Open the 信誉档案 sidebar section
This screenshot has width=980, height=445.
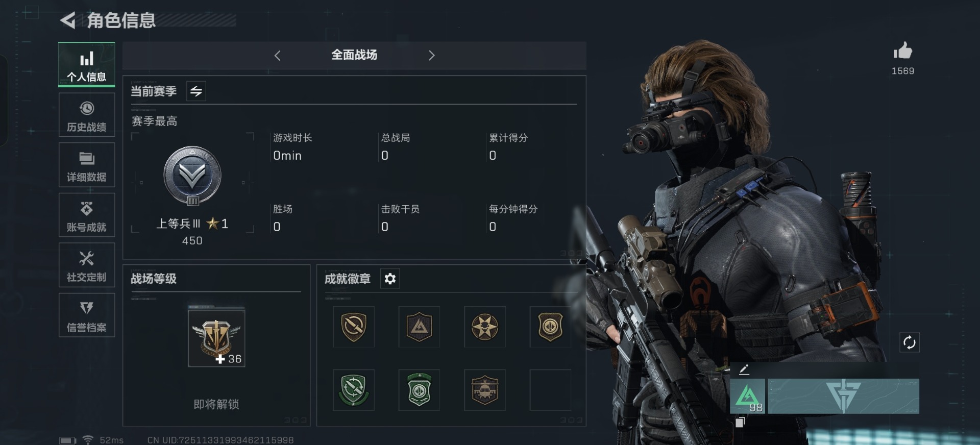87,315
